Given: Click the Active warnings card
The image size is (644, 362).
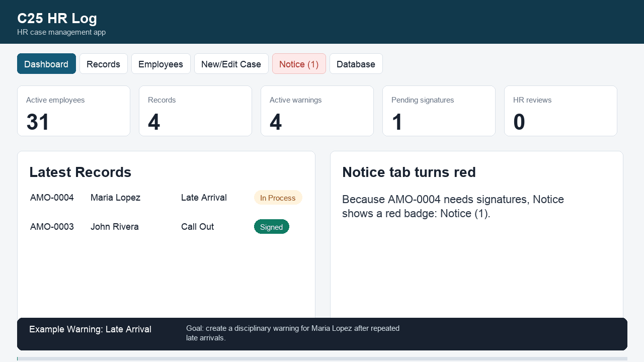Looking at the screenshot, I should coord(317,111).
